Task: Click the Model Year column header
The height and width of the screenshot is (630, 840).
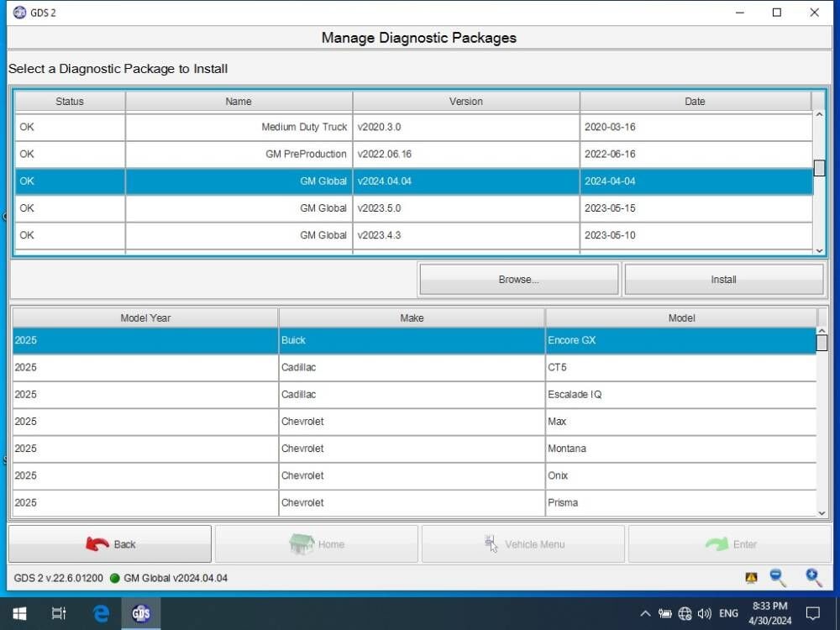Action: (x=145, y=318)
